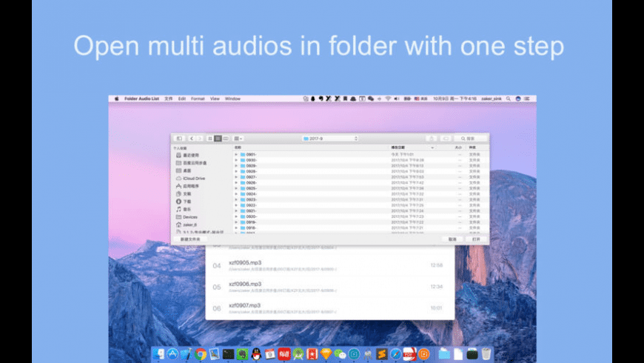This screenshot has height=363, width=644.
Task: Click the Open button in file dialog
Action: pos(476,239)
